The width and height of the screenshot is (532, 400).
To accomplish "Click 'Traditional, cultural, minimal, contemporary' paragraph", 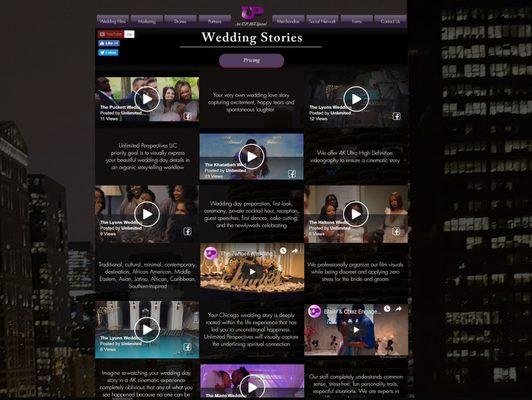I will point(148,275).
